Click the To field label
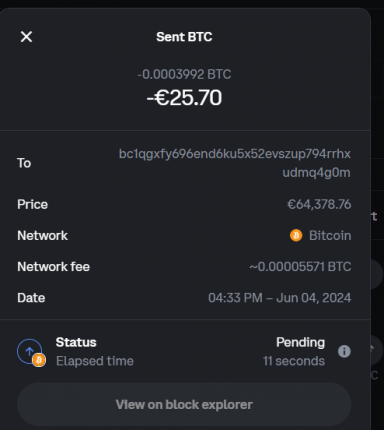 pyautogui.click(x=24, y=163)
